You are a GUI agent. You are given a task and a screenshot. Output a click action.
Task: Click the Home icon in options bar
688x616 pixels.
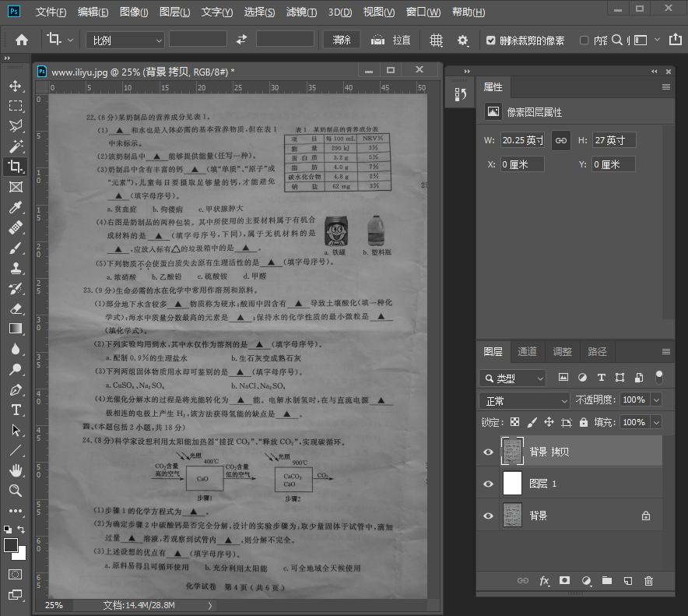point(22,40)
